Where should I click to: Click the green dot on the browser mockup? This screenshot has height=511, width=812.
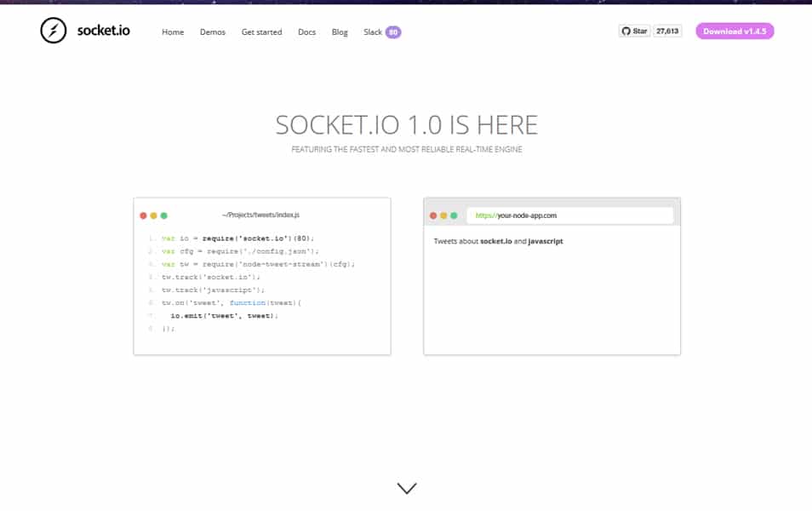coord(454,215)
